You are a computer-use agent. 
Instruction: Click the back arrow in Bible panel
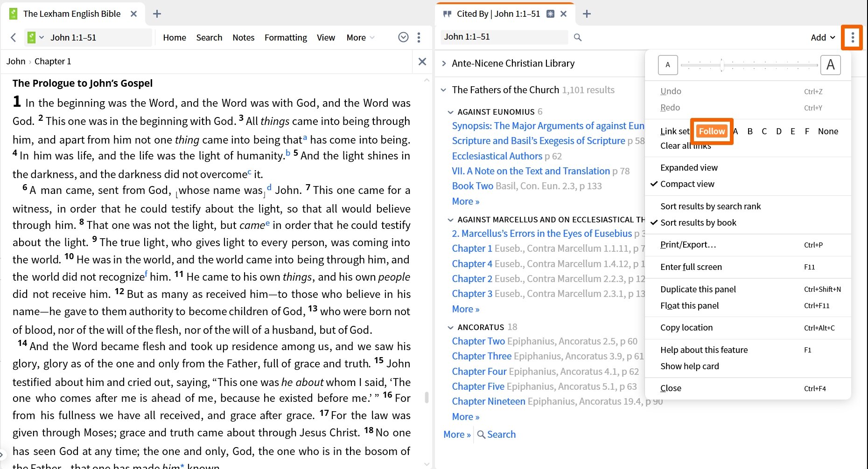click(13, 37)
